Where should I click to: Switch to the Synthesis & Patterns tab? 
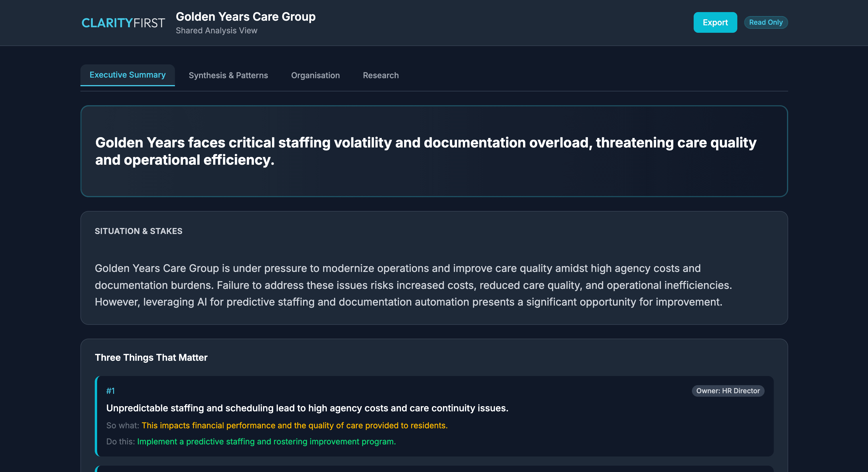point(228,75)
